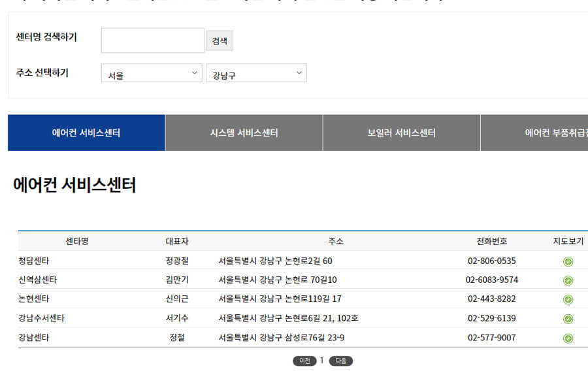Screen dimensions: 588x392
Task: Click the 대표자 column header
Action: (x=177, y=241)
